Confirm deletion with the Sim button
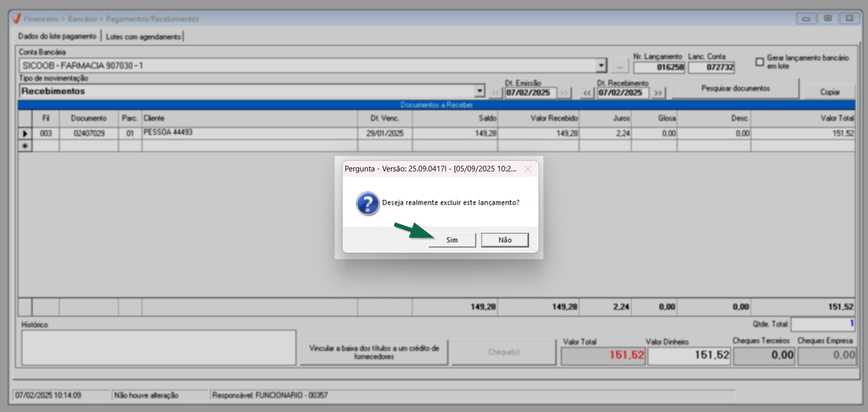The height and width of the screenshot is (412, 868). pyautogui.click(x=452, y=240)
